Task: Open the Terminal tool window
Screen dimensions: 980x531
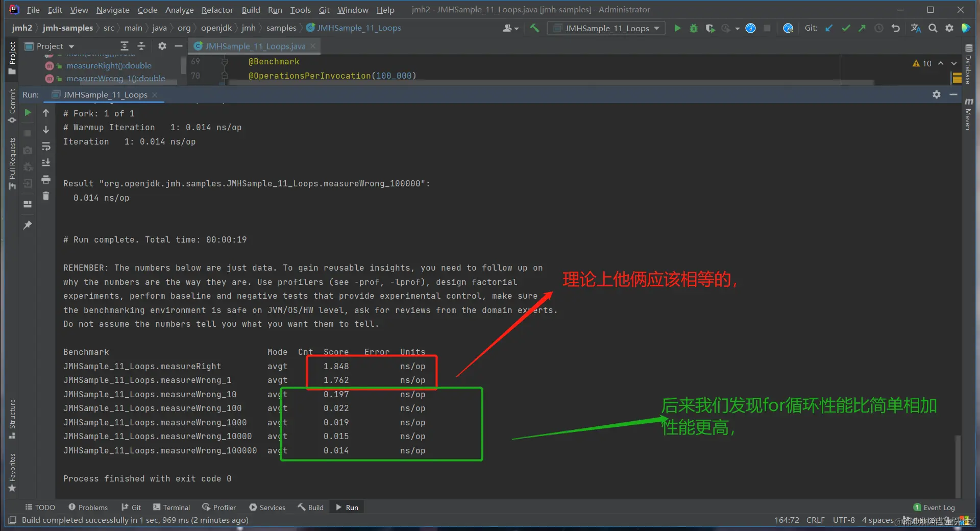Action: pyautogui.click(x=171, y=507)
